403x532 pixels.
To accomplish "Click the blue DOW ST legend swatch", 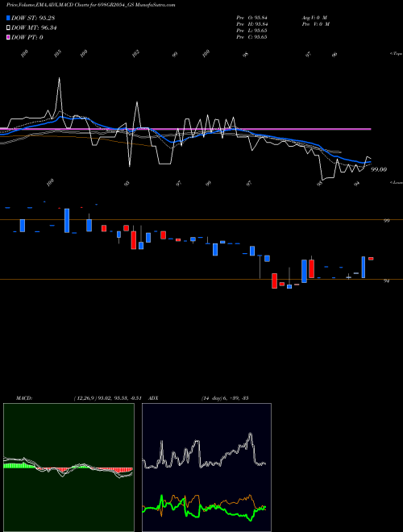I will click(x=8, y=18).
